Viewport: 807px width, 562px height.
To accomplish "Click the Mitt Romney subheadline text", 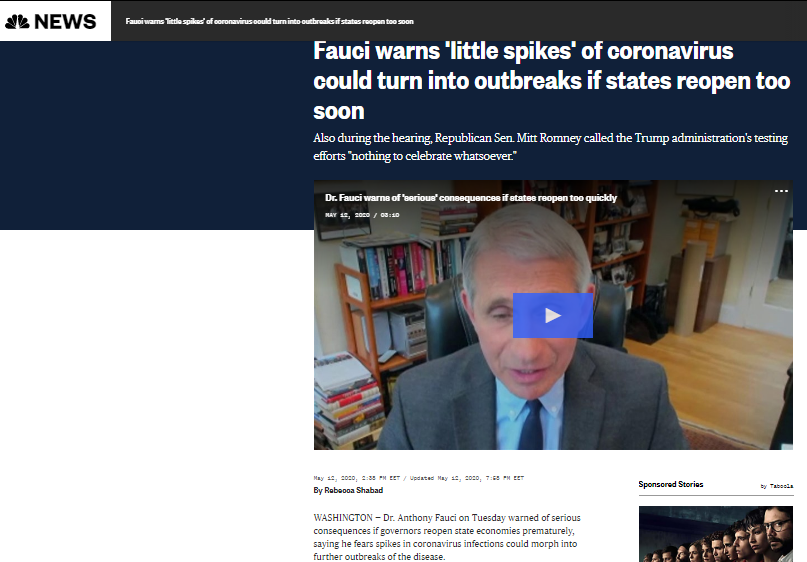I will [x=550, y=147].
